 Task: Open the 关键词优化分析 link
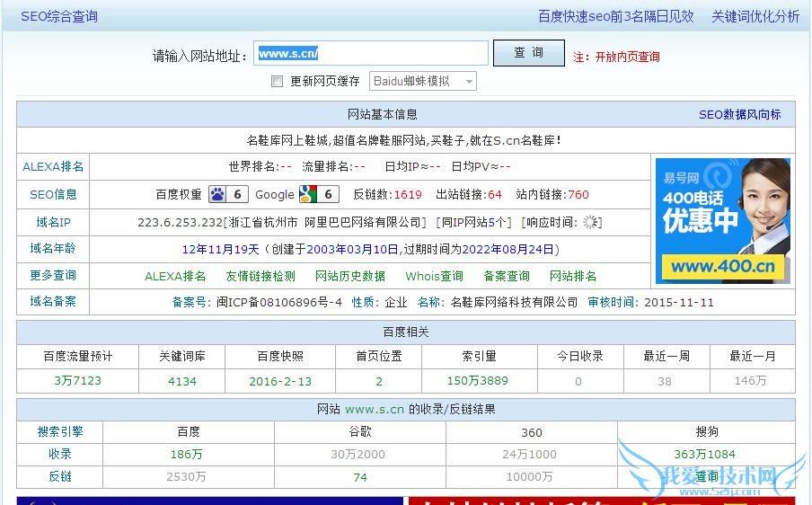(755, 16)
